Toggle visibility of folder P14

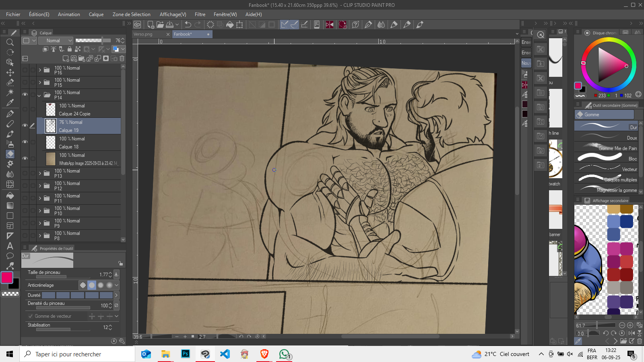[x=25, y=95]
